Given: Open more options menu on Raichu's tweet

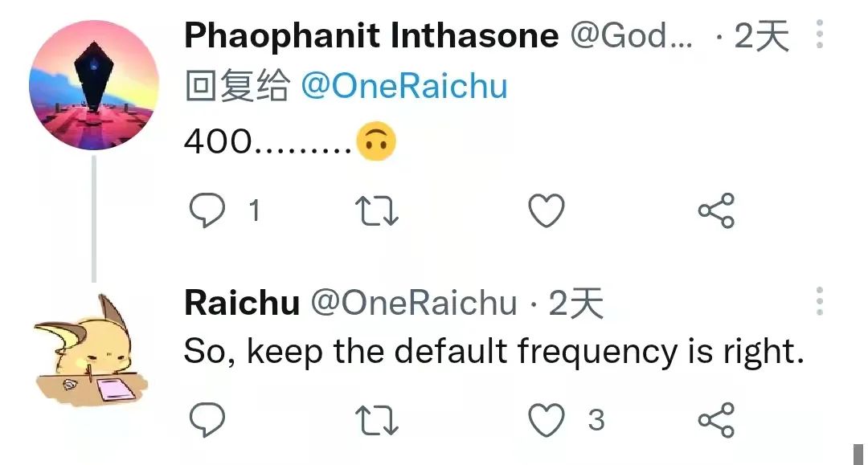Looking at the screenshot, I should 820,301.
